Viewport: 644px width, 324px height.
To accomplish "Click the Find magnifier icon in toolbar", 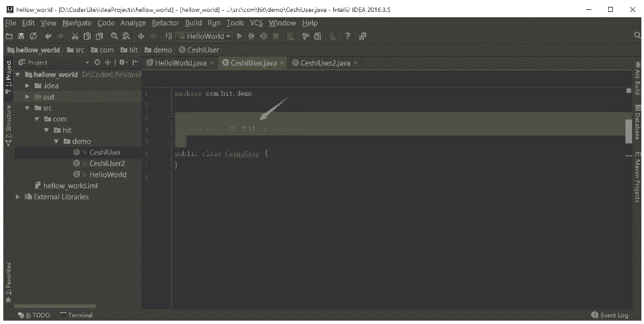I will 115,37.
